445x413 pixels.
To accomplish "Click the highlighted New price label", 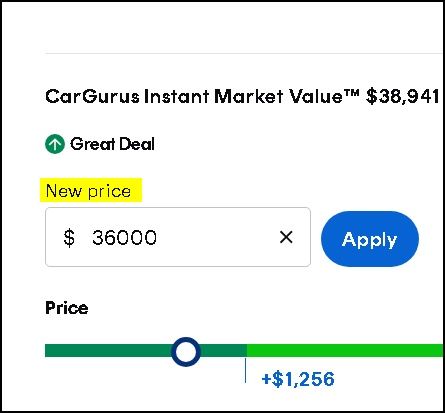I will (88, 191).
